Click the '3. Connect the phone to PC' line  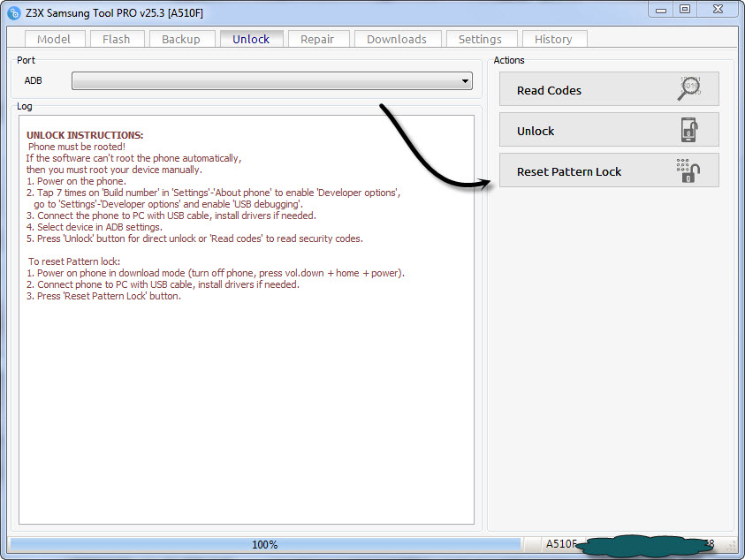171,216
